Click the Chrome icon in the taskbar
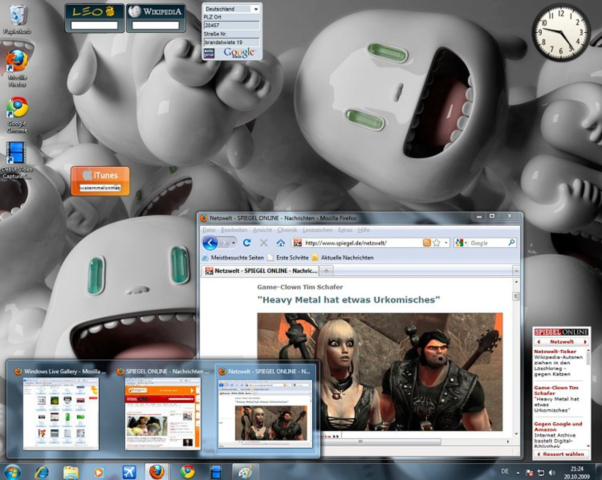The width and height of the screenshot is (602, 480). (x=187, y=472)
